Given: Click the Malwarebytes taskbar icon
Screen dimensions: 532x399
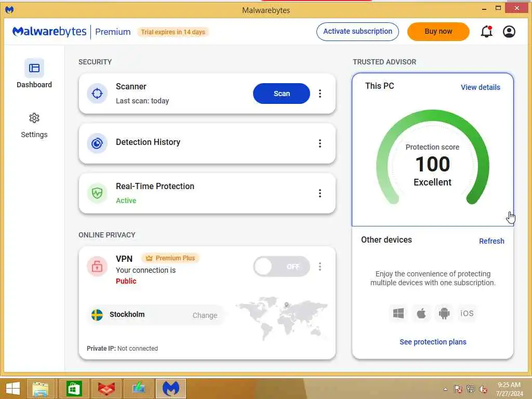Looking at the screenshot, I should (x=170, y=389).
